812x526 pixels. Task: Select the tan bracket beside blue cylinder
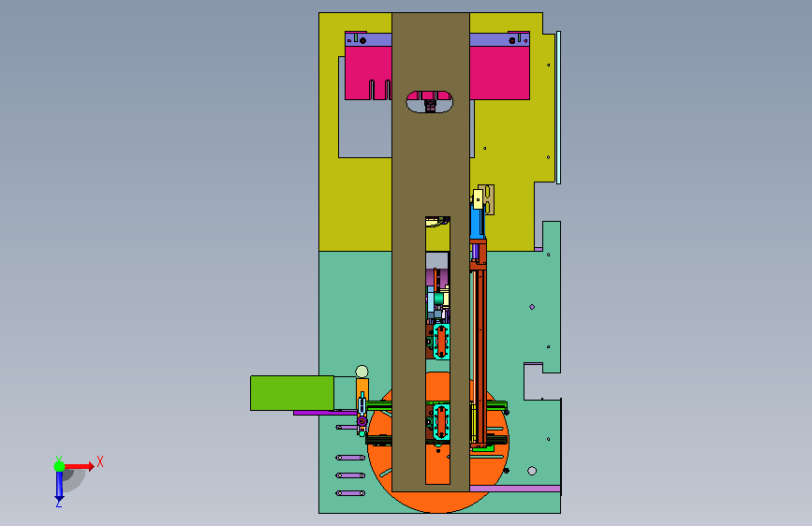[x=489, y=199]
